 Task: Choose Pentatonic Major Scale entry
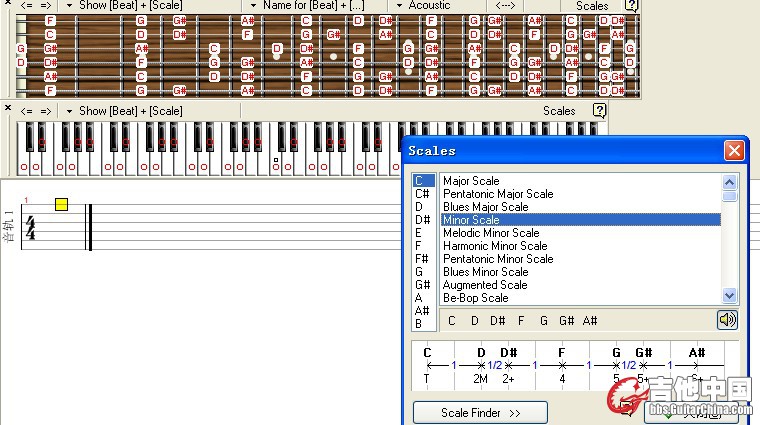click(497, 194)
